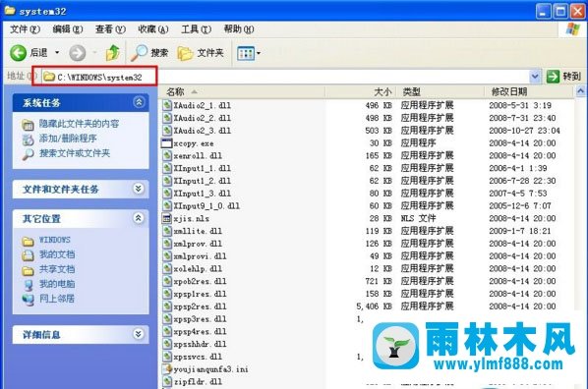
Task: Toggle the Folders pane button
Action: [201, 53]
